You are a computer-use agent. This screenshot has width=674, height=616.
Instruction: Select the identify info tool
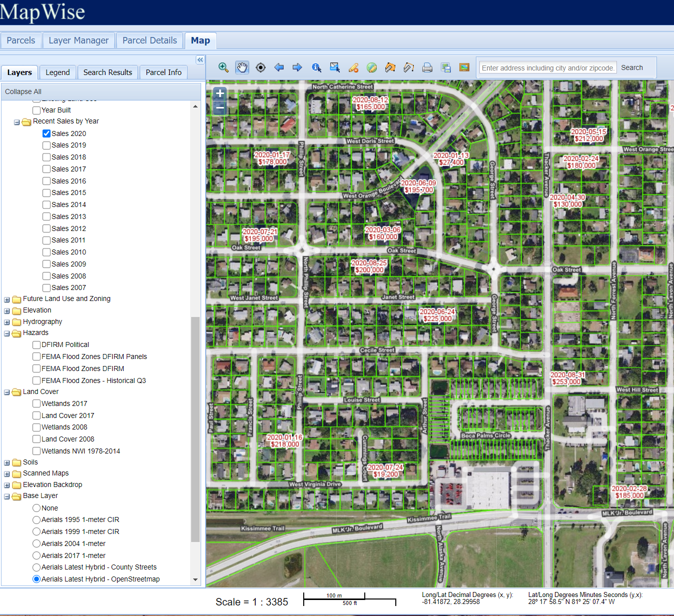point(316,67)
